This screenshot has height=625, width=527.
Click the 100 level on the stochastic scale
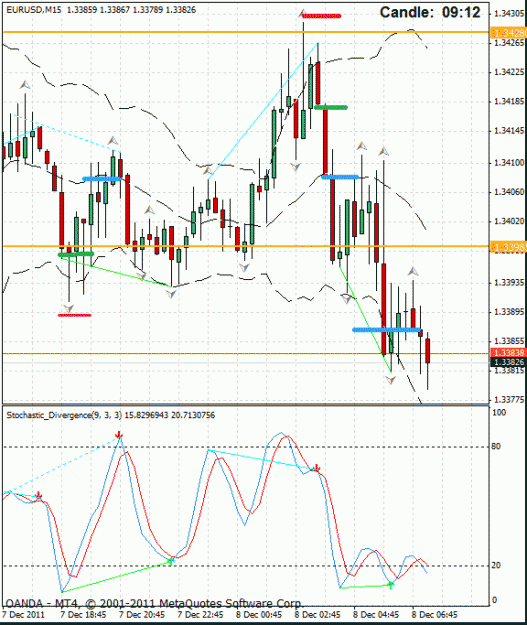click(499, 413)
